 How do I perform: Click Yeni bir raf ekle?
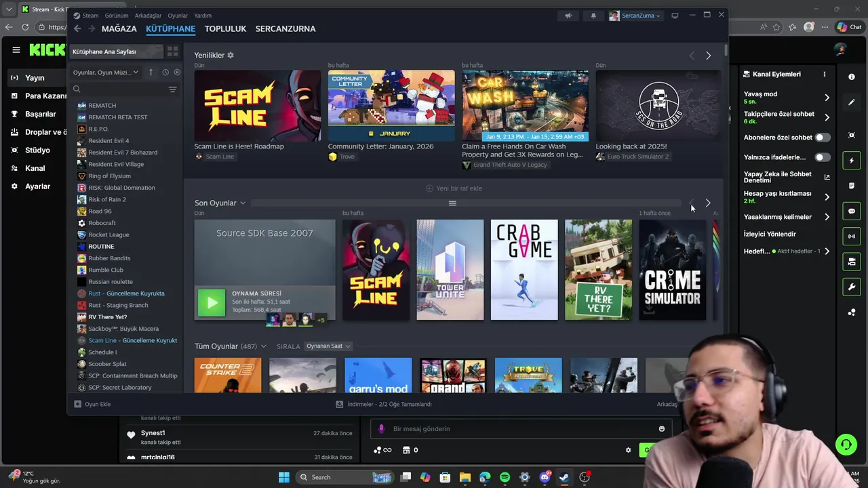(454, 188)
